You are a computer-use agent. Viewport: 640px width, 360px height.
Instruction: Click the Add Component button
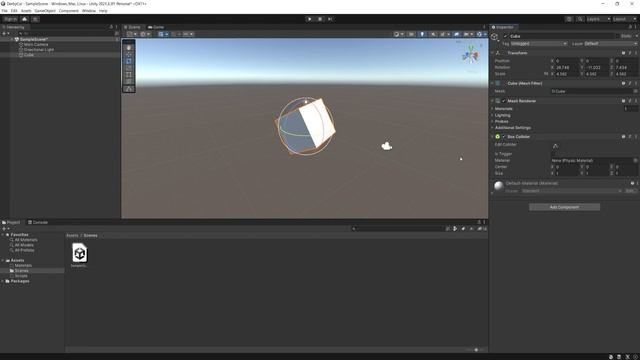point(564,207)
